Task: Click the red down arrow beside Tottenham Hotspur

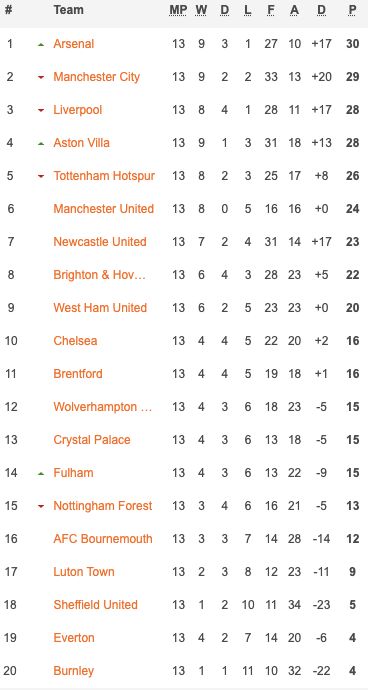Action: [x=41, y=176]
